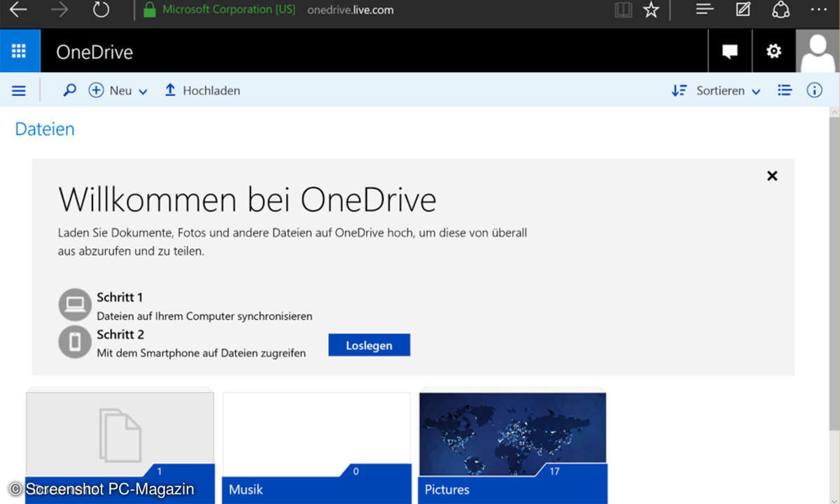
Task: Click the Schritt 1 computer icon
Action: point(75,305)
